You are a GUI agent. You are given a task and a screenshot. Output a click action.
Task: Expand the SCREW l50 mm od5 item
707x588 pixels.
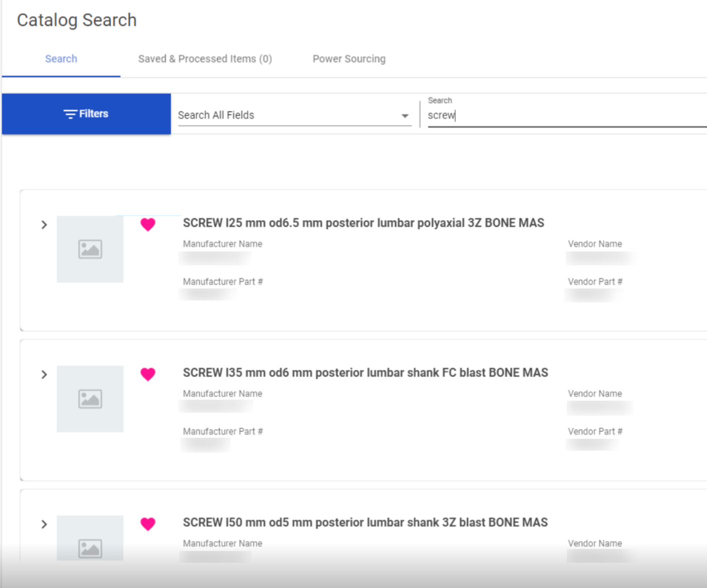pyautogui.click(x=44, y=524)
